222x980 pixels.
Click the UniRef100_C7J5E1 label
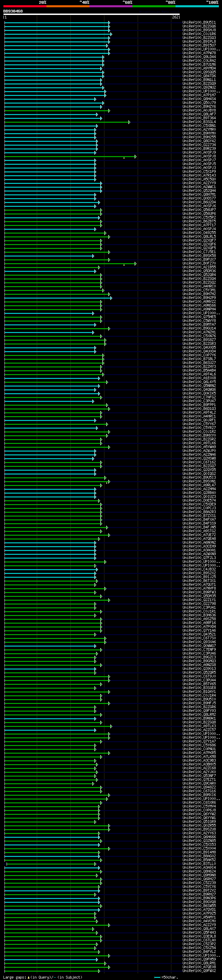click(199, 252)
